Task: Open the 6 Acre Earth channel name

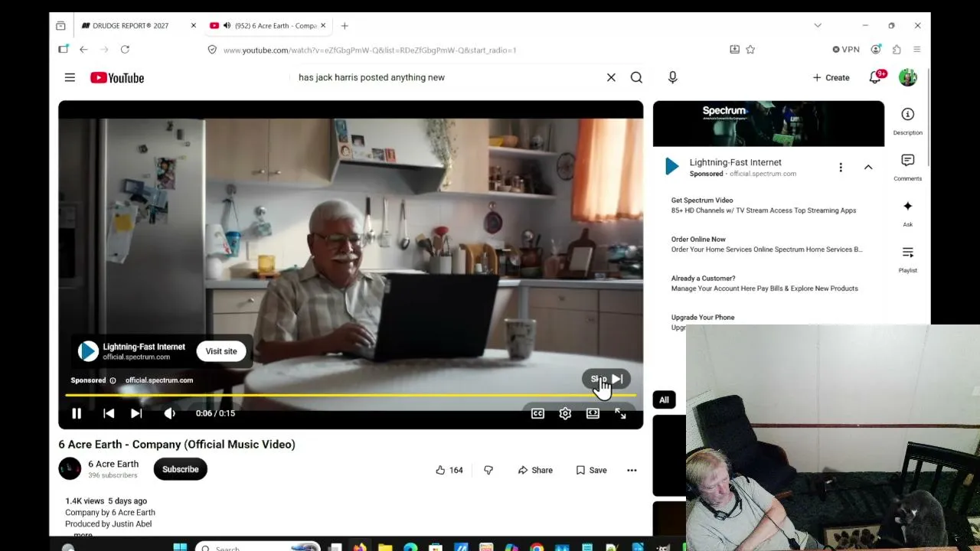Action: click(x=113, y=464)
